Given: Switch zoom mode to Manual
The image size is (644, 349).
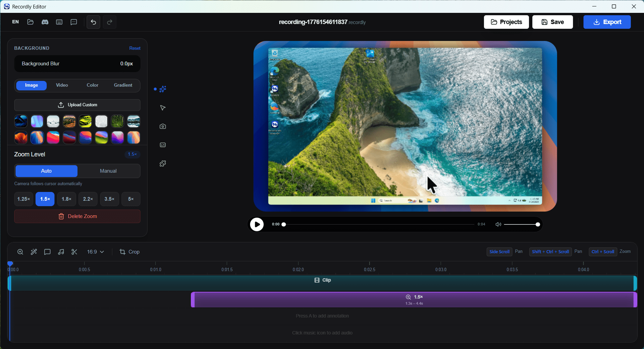Looking at the screenshot, I should [108, 171].
